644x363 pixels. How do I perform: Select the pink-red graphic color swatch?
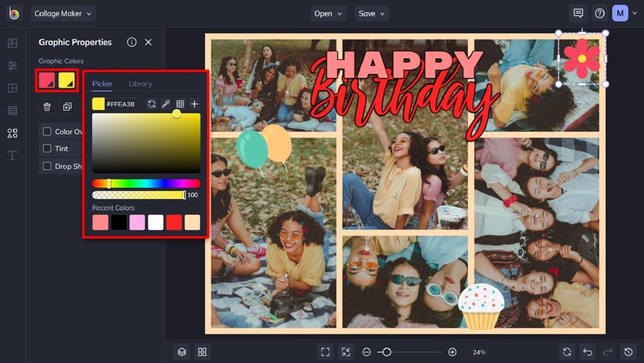(x=46, y=80)
